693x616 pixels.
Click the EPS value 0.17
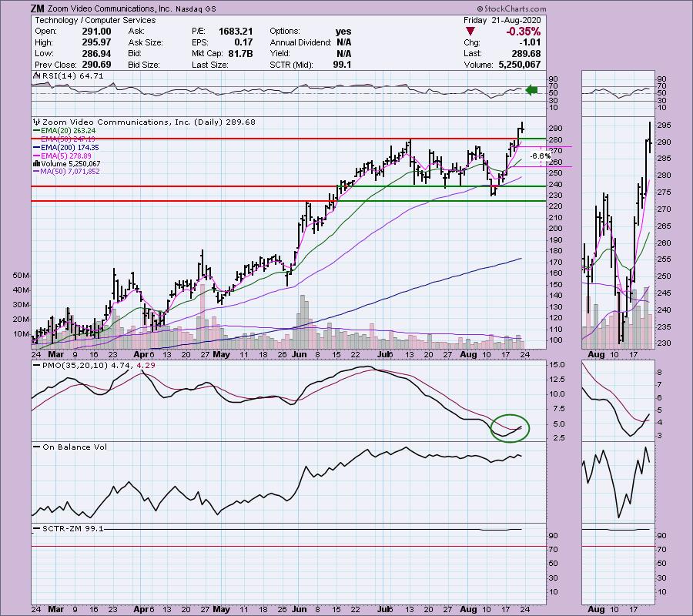[x=243, y=42]
